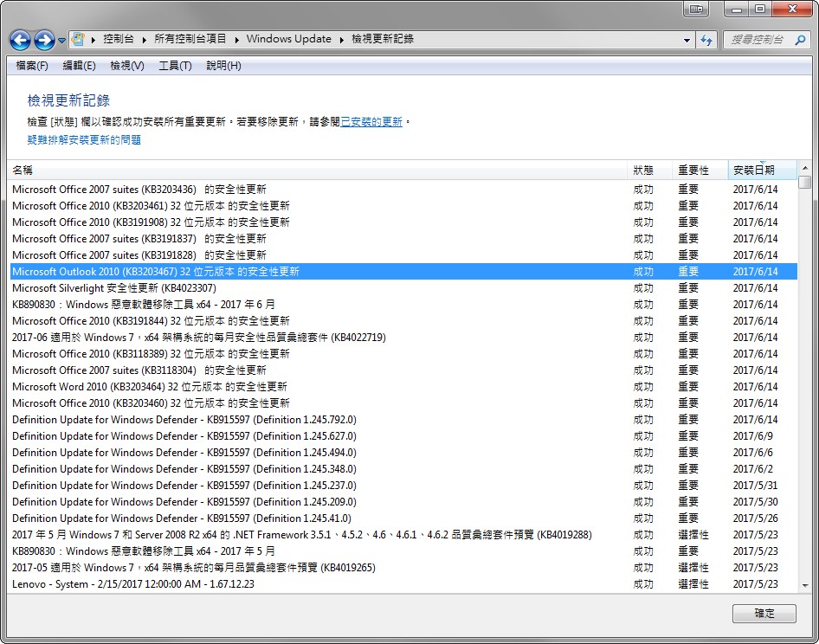This screenshot has height=644, width=819.
Task: Click the scrollbar down arrow in update list
Action: click(805, 586)
